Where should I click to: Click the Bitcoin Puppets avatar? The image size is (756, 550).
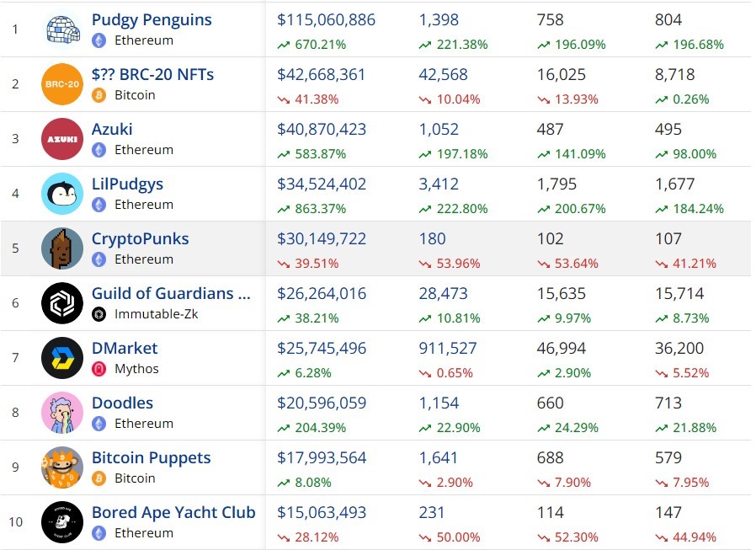coord(62,467)
